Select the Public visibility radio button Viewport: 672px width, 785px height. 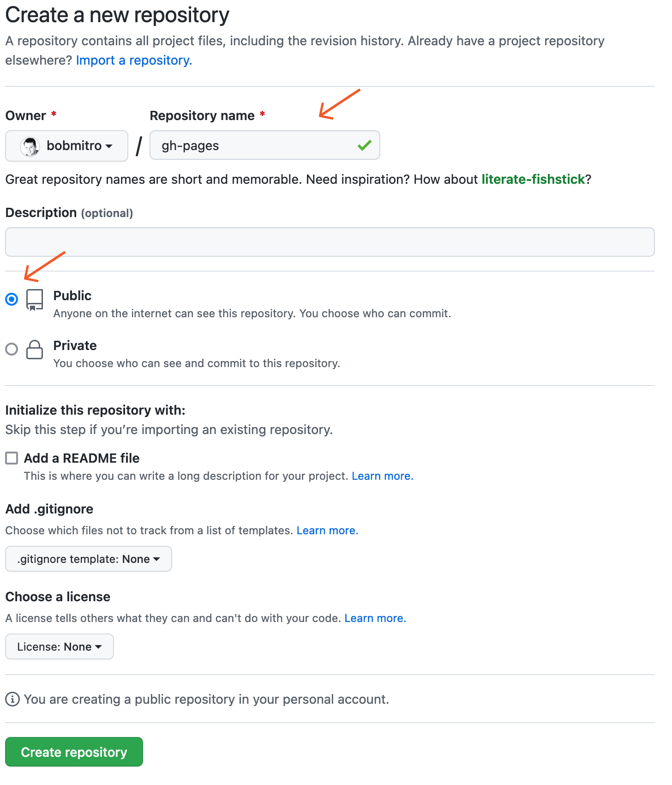pos(11,299)
